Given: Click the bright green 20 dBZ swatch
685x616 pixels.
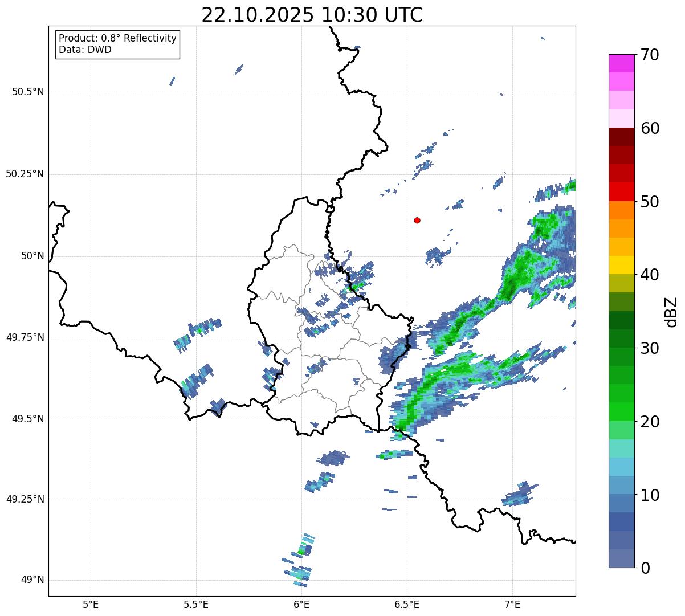Looking at the screenshot, I should tap(622, 412).
